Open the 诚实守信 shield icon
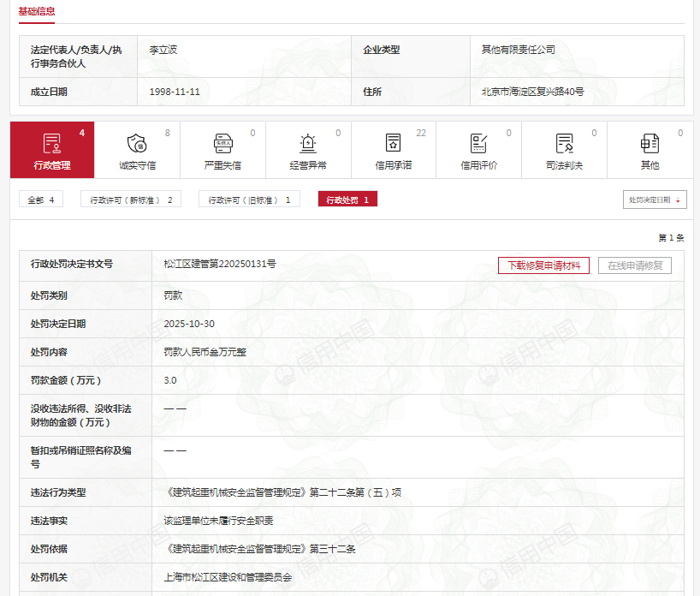Screen dimensions: 700x596 coord(137,144)
